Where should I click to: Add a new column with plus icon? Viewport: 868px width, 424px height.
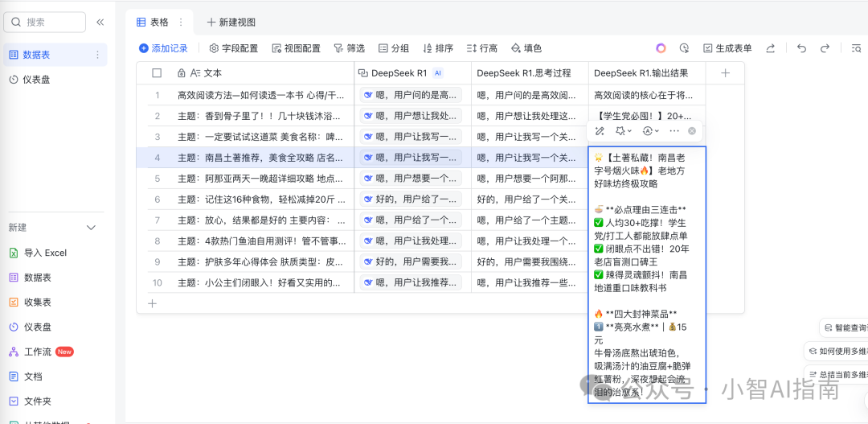(x=725, y=73)
